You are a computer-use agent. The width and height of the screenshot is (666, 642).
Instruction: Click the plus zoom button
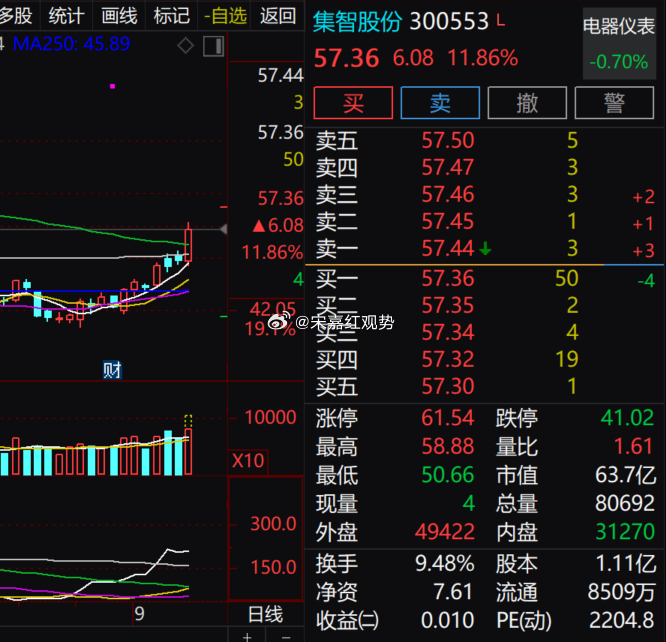pyautogui.click(x=247, y=637)
